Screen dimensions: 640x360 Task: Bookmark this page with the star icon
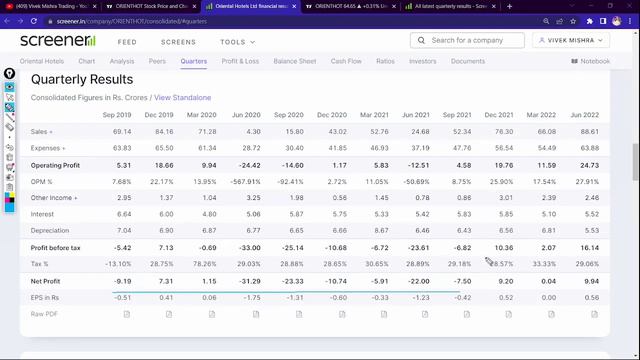[x=573, y=21]
